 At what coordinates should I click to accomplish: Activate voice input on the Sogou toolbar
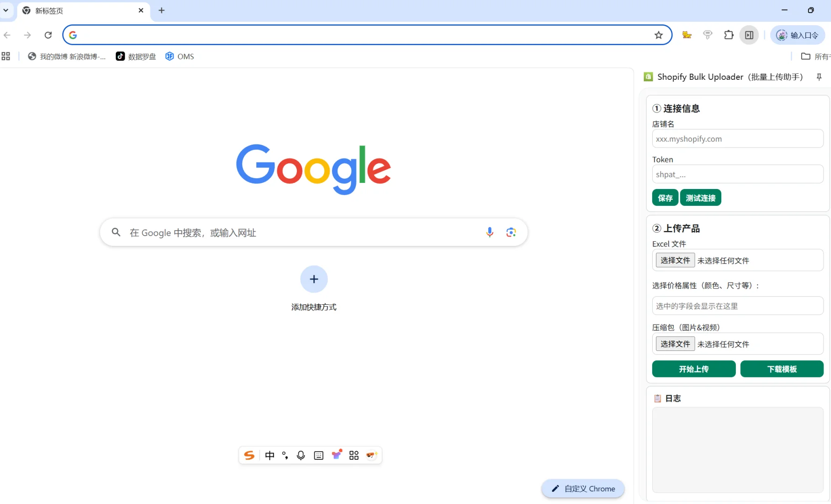point(301,455)
